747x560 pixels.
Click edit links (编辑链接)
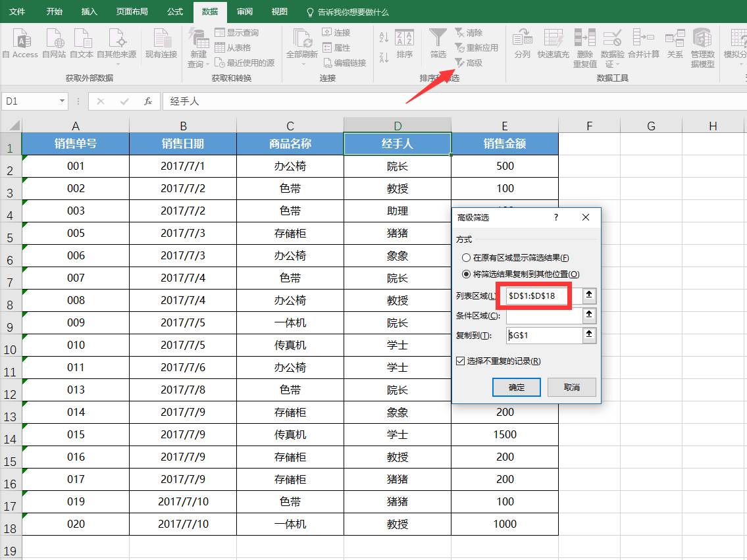click(344, 63)
